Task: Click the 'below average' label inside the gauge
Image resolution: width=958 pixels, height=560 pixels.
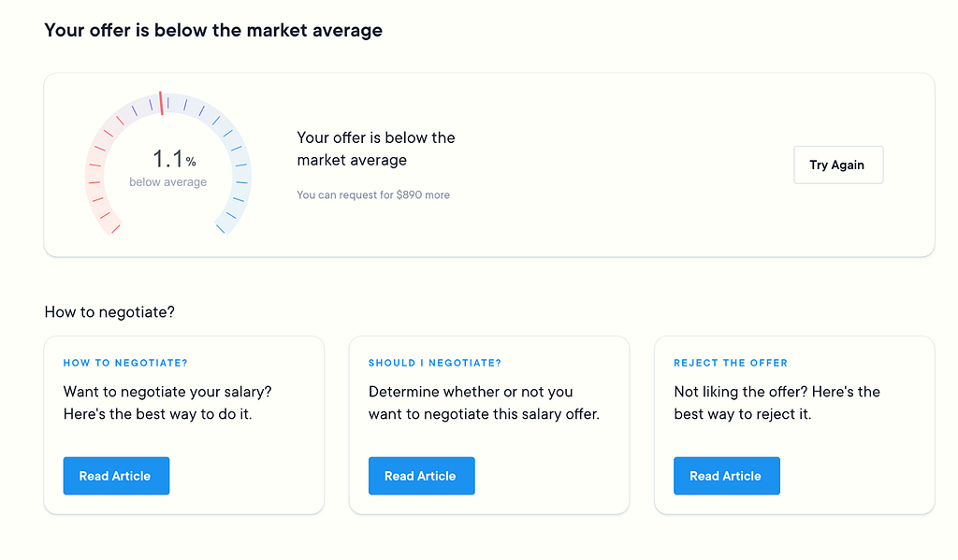Action: (x=168, y=182)
